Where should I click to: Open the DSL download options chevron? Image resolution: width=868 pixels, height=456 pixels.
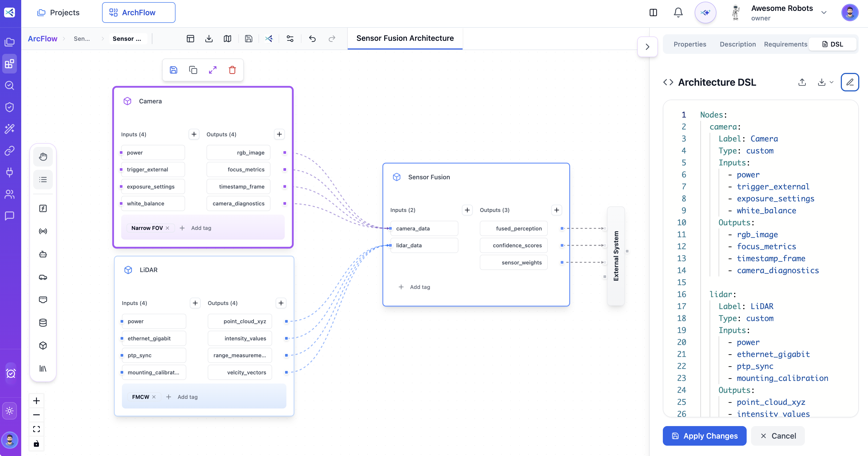click(832, 82)
